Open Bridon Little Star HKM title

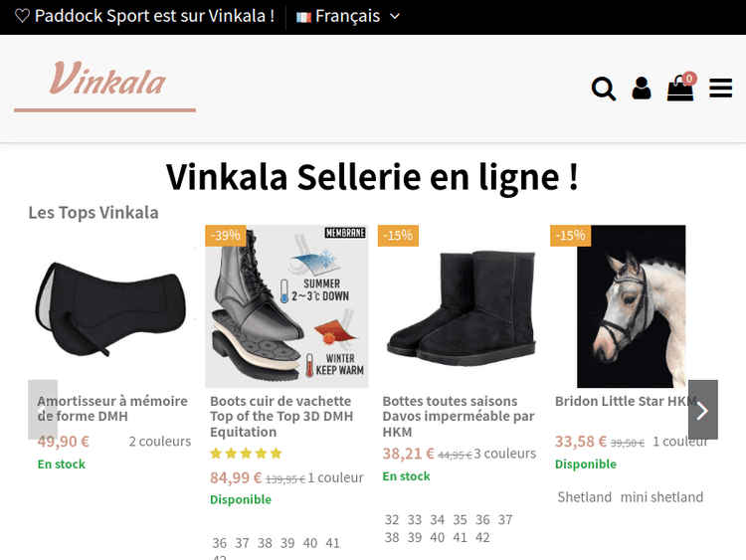(x=626, y=401)
